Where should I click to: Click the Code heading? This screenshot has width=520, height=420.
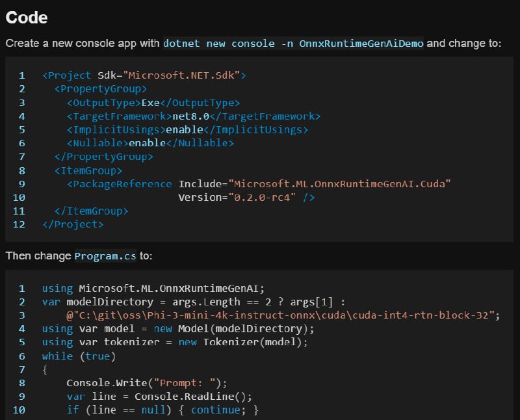click(27, 18)
